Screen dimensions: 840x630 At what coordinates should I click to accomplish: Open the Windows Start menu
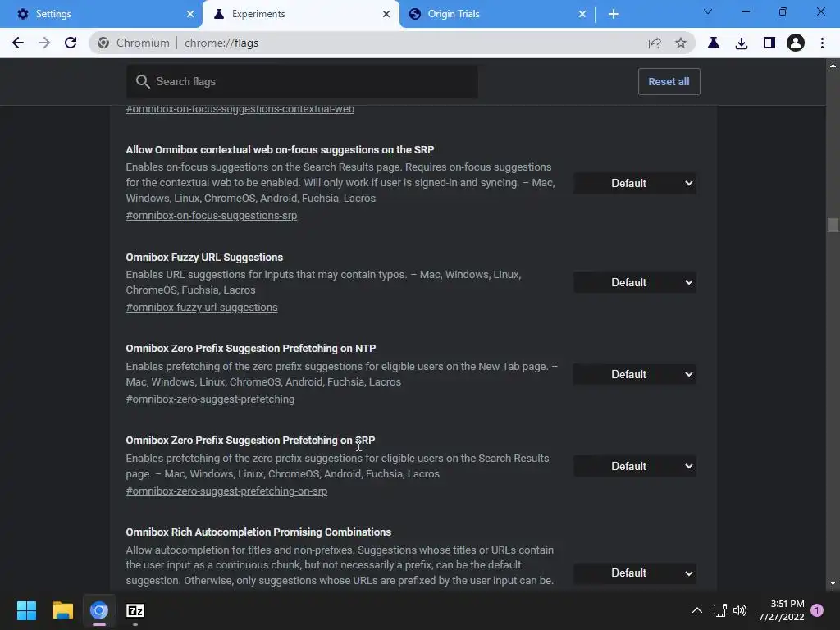[26, 610]
